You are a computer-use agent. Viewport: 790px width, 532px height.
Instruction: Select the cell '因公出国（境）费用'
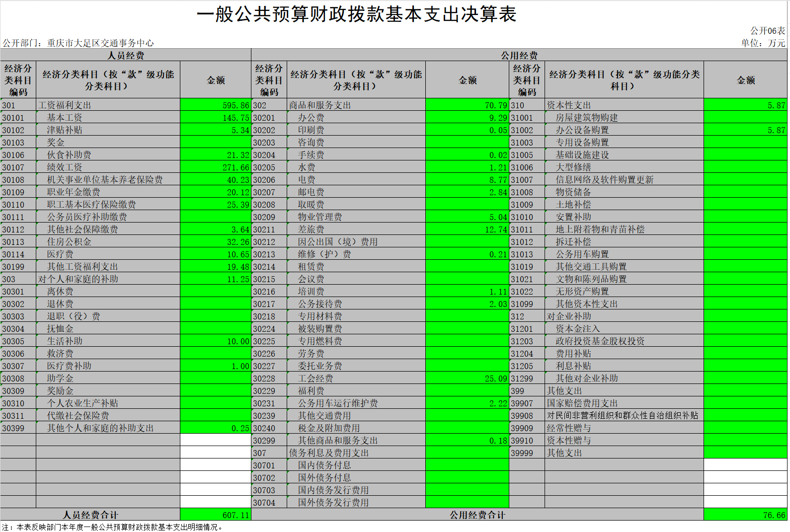(356, 241)
